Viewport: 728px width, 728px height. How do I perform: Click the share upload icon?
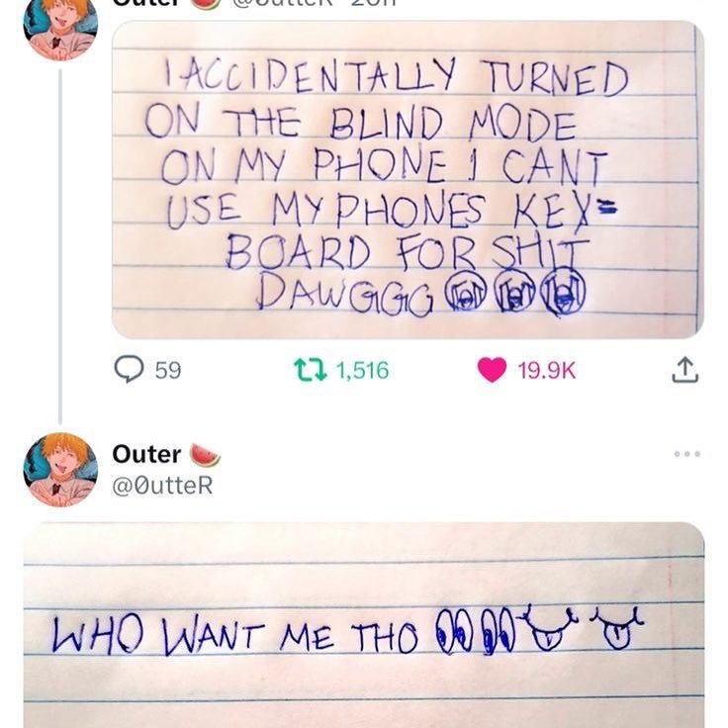(x=684, y=370)
